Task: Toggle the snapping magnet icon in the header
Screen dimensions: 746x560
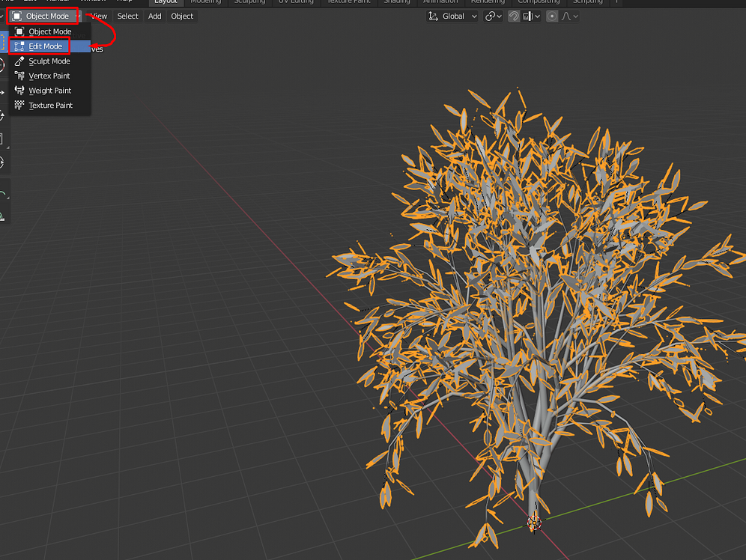Action: coord(514,16)
